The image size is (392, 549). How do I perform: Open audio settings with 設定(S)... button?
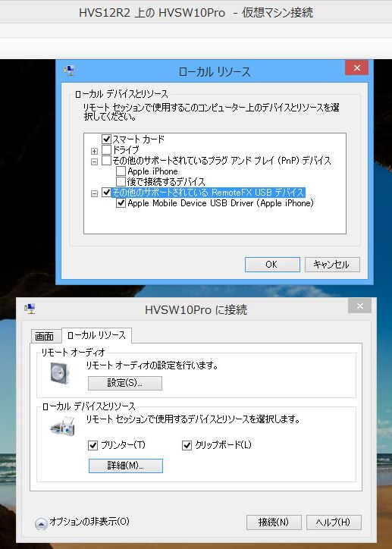125,383
